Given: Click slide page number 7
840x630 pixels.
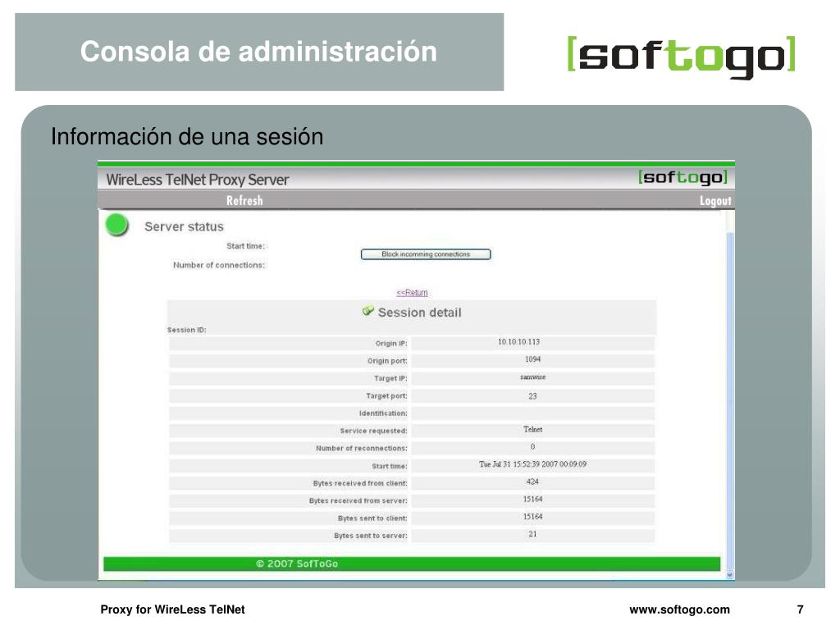Looking at the screenshot, I should click(x=801, y=609).
